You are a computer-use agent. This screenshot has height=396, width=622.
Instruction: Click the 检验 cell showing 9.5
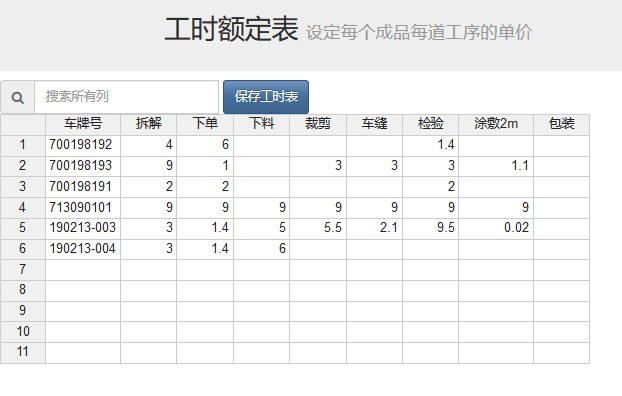tap(430, 229)
